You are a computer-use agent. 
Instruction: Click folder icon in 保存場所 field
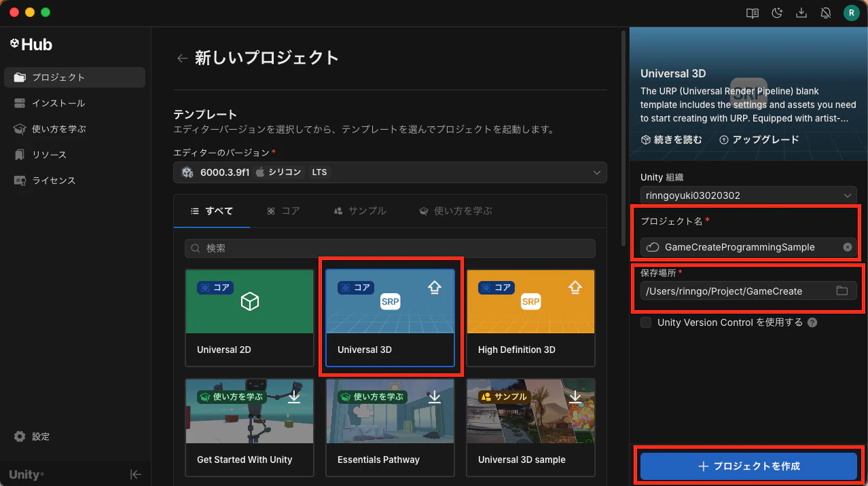point(842,291)
